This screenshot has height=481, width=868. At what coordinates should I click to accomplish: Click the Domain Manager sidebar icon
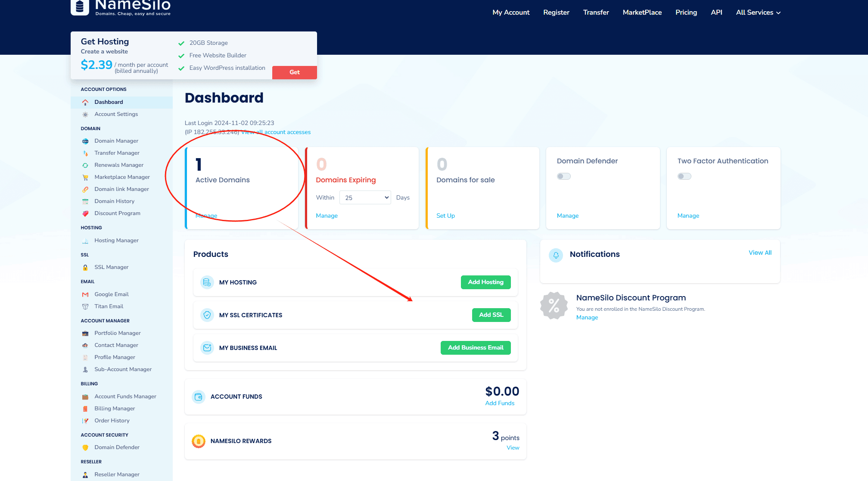pos(85,141)
